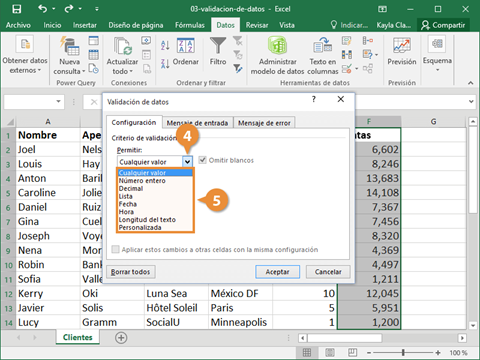Screen dimensions: 480x360
Task: Click the Compartir share button
Action: click(443, 25)
